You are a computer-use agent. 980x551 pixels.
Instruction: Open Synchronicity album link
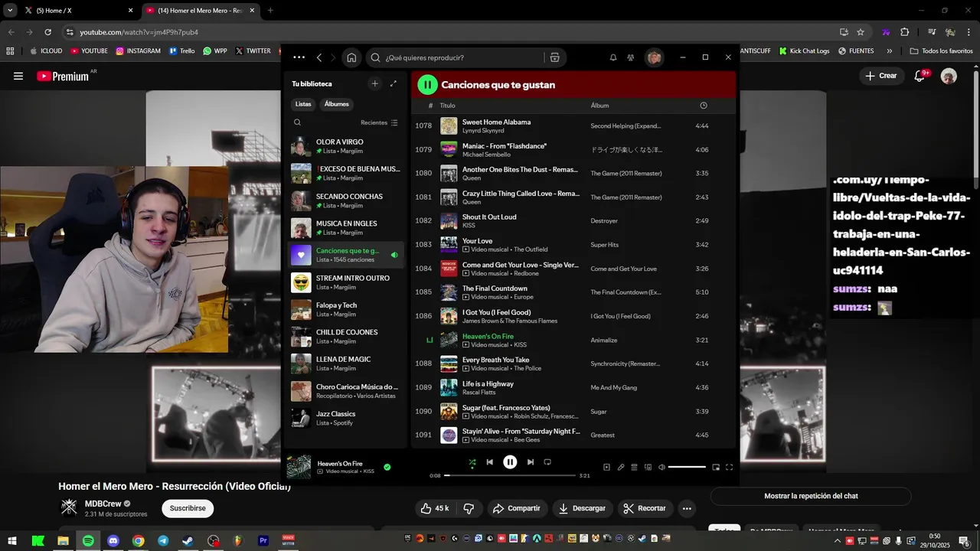click(625, 364)
